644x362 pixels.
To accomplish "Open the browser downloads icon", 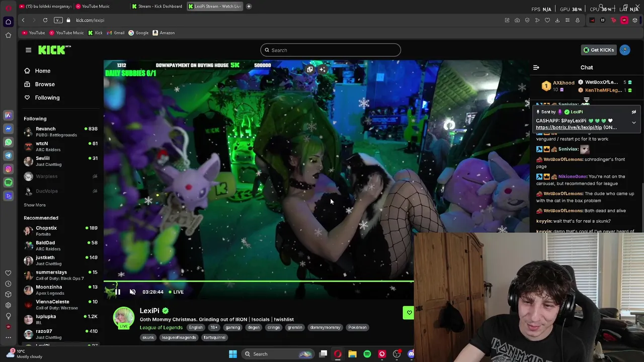I will coord(557,20).
